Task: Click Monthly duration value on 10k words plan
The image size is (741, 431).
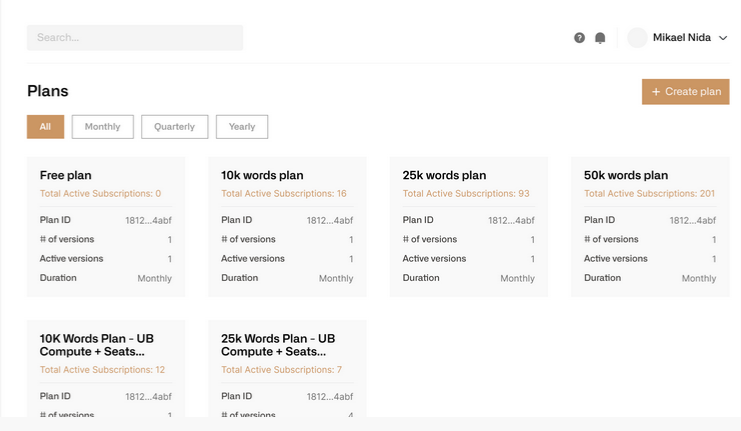Action: click(x=336, y=278)
